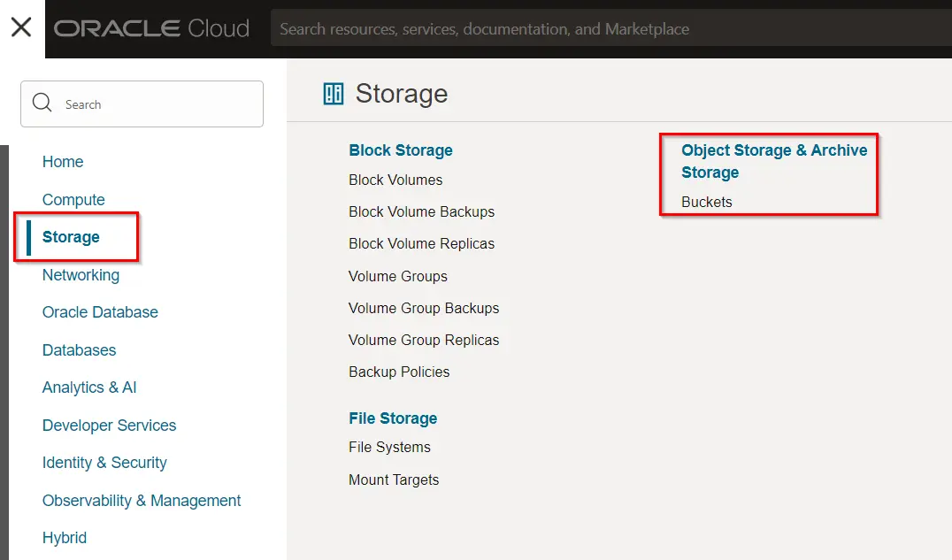The height and width of the screenshot is (560, 952).
Task: Open Block Volumes link
Action: click(395, 180)
